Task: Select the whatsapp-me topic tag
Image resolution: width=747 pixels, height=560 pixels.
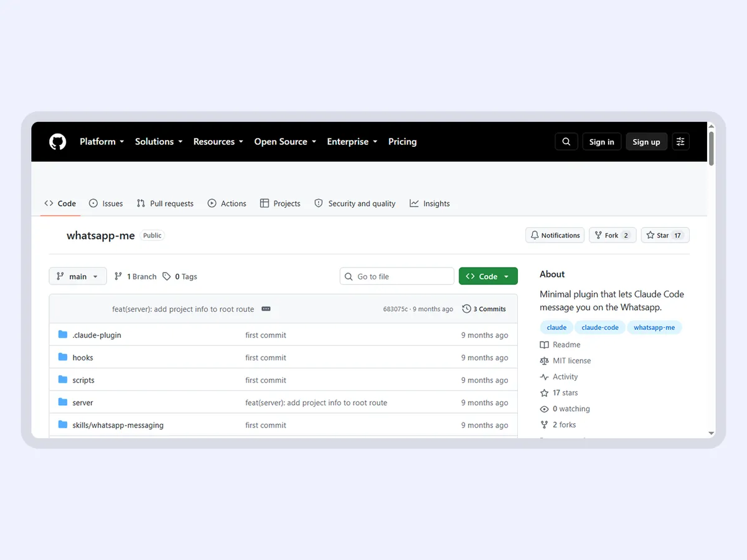Action: pyautogui.click(x=654, y=327)
